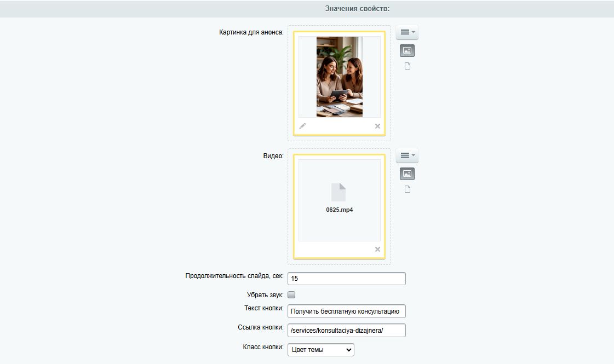Click the Текст кнопки input field

click(346, 311)
